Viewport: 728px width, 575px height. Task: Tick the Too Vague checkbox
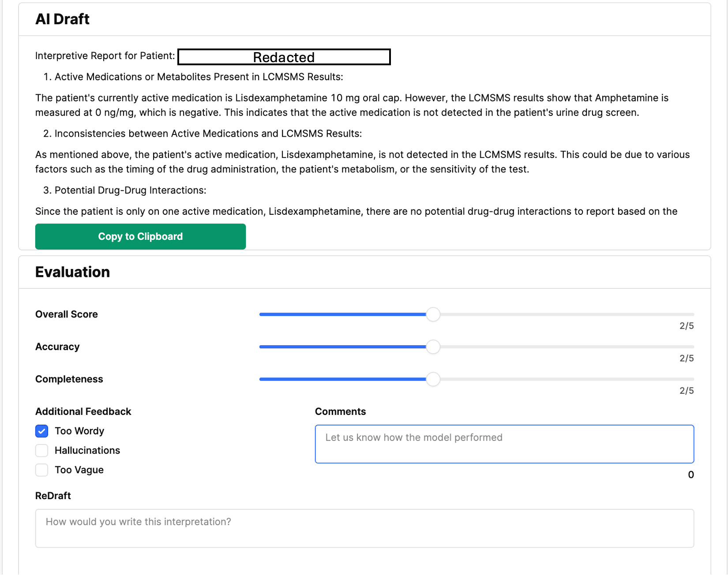point(42,470)
